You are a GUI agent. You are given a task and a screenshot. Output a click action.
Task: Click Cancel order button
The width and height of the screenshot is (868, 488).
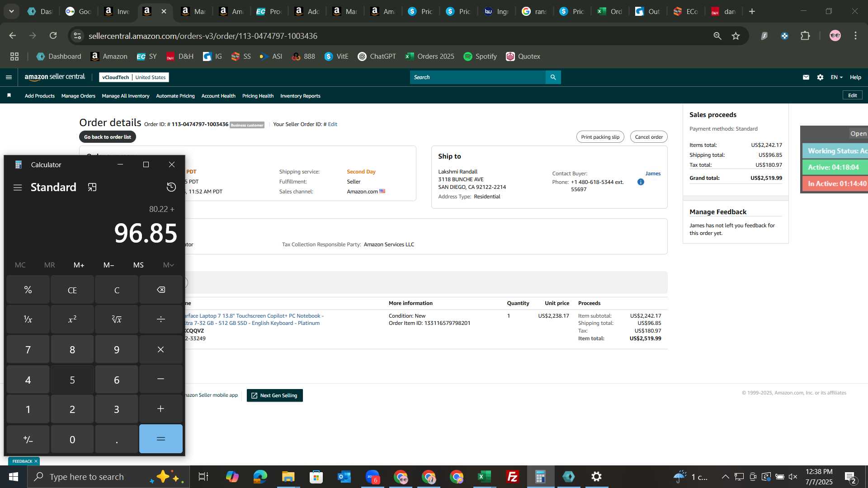(x=649, y=137)
